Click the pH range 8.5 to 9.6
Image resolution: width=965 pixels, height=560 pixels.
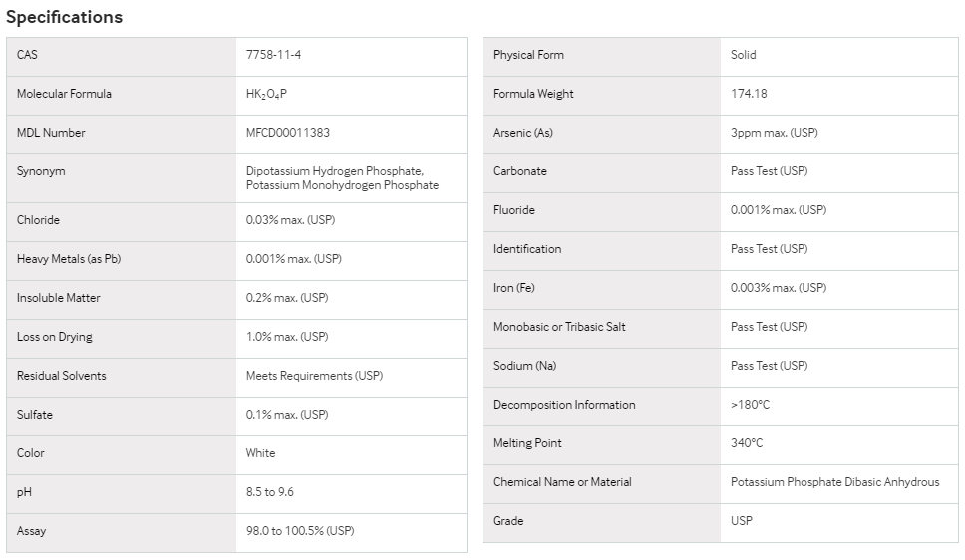click(269, 492)
